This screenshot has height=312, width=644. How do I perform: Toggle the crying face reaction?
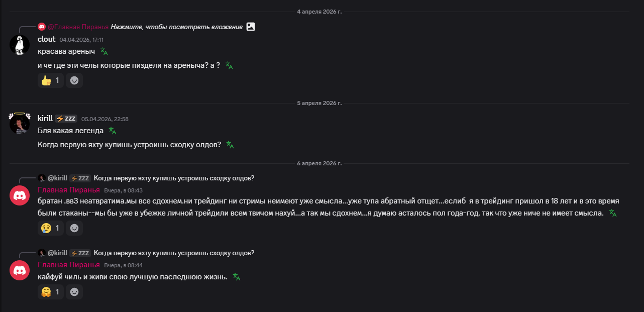click(x=51, y=228)
